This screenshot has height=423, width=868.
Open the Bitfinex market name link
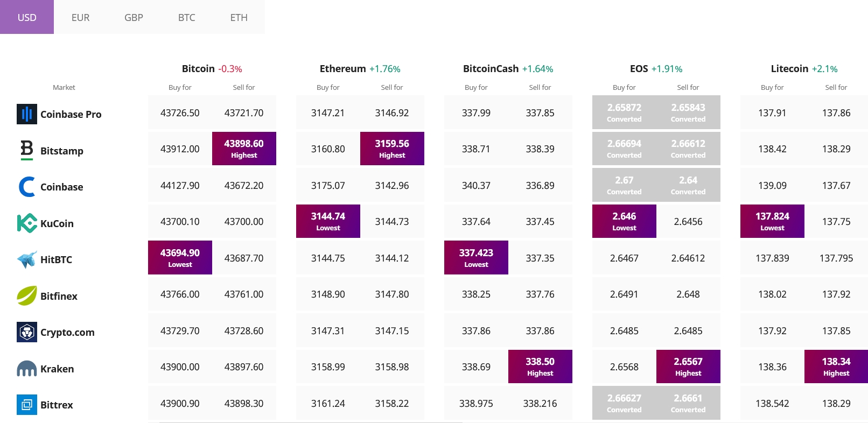point(59,296)
